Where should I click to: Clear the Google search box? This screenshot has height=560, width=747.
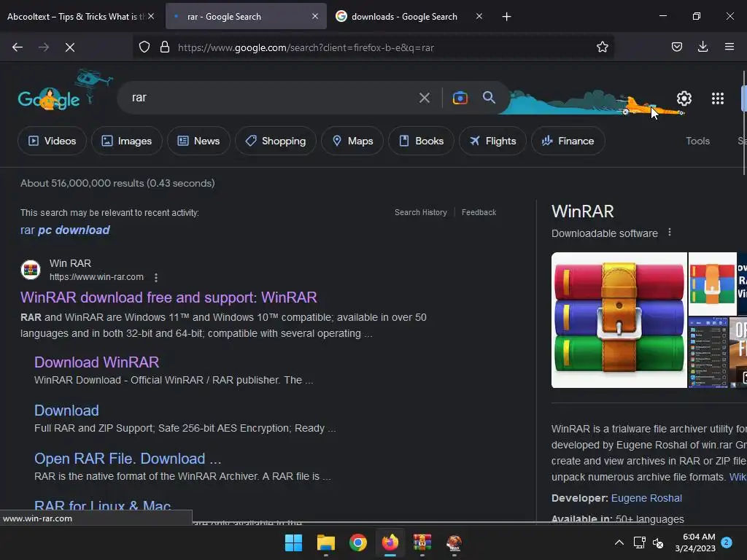[424, 98]
